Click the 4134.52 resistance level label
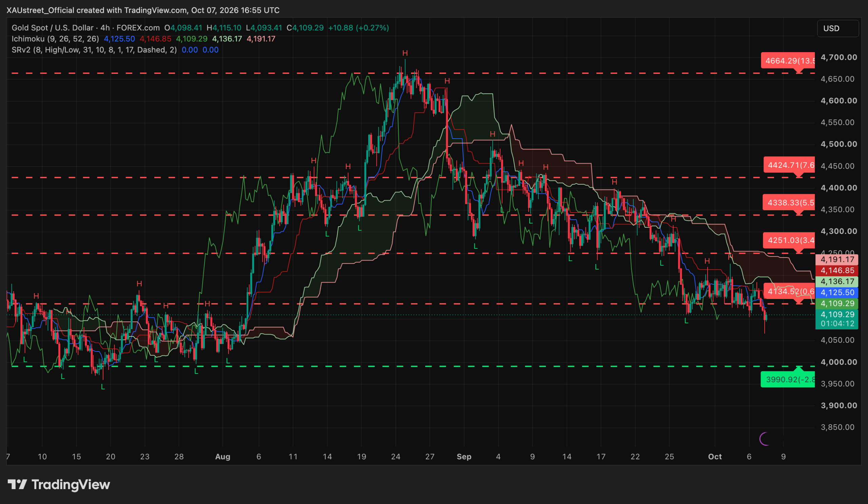Screen dimensions: 868x504 coord(789,291)
